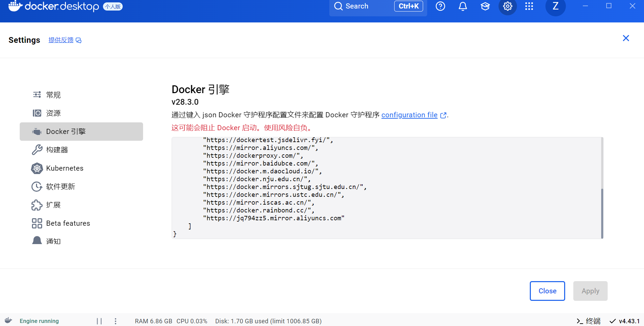This screenshot has width=644, height=326.
Task: Click the four-squares icon beside Beta features
Action: point(37,223)
